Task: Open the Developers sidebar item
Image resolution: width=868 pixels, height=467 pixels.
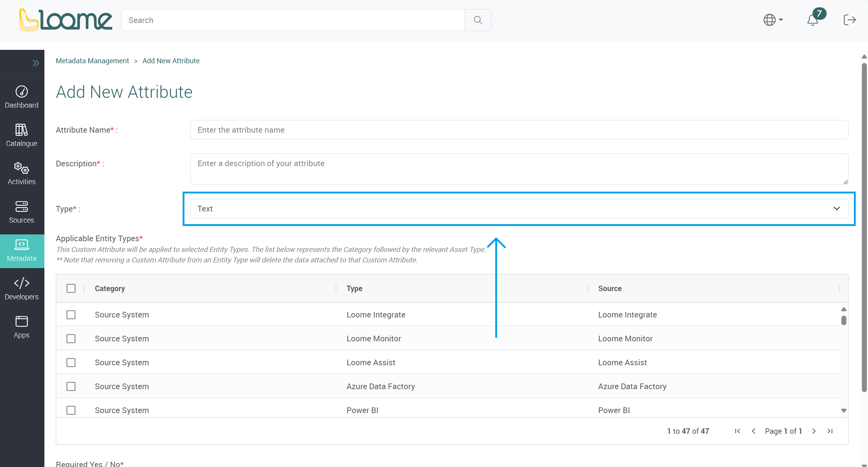Action: [22, 289]
